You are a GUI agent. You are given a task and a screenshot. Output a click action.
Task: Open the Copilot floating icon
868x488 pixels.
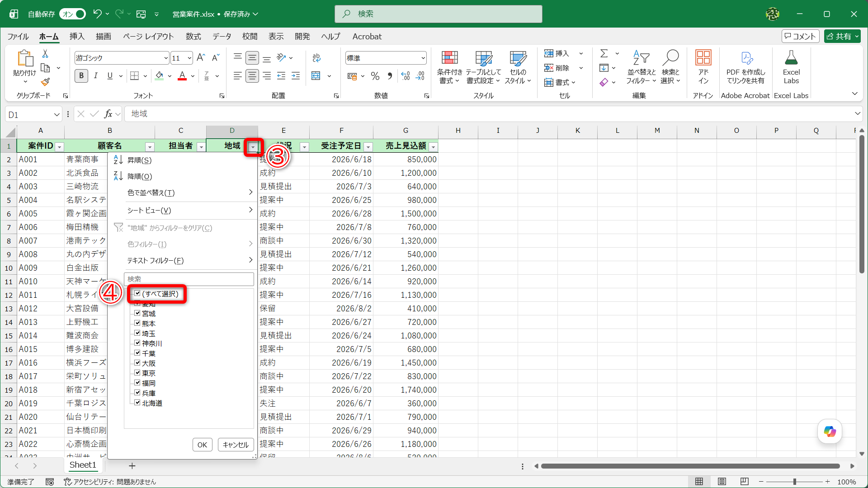830,432
